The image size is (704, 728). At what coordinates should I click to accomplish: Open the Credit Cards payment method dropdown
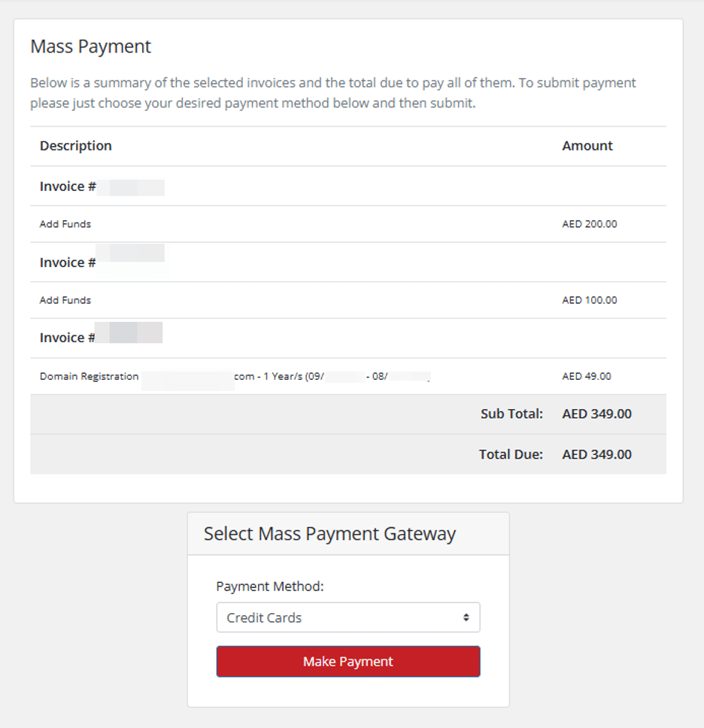[x=347, y=617]
